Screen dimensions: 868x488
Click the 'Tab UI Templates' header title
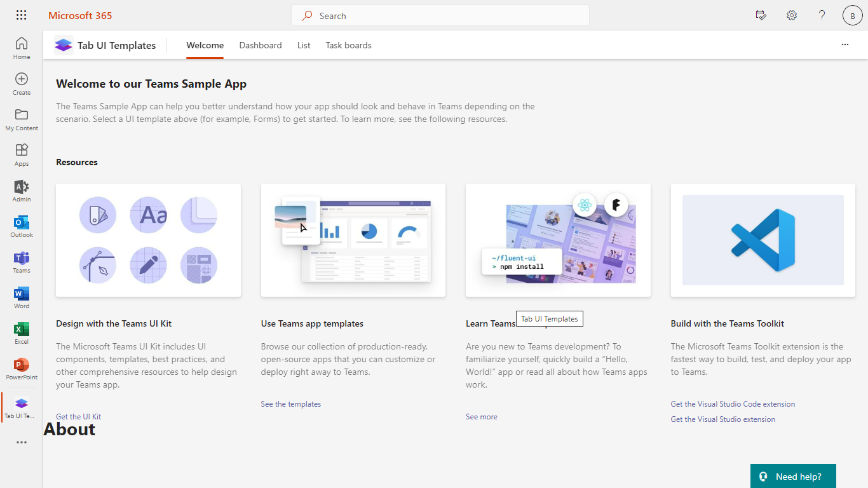tap(117, 45)
